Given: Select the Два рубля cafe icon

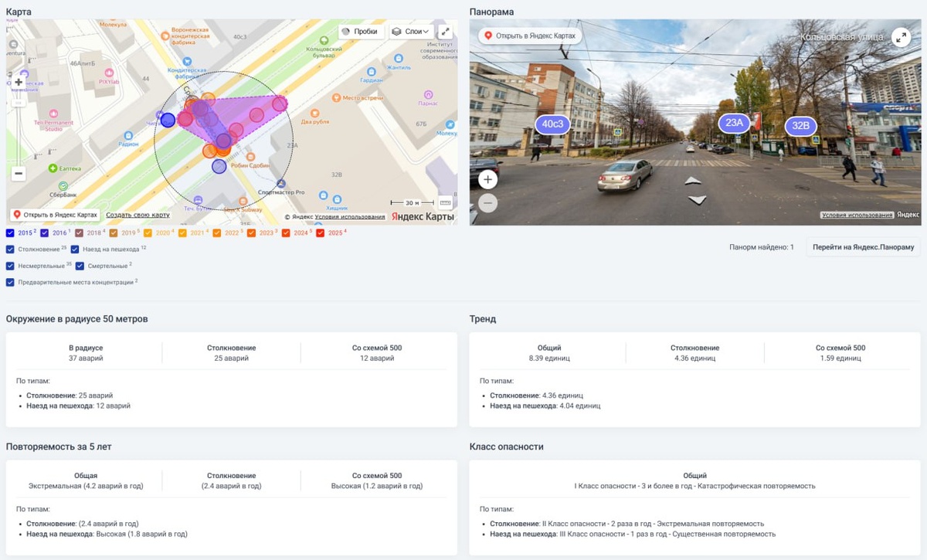Looking at the screenshot, I should coord(315,112).
